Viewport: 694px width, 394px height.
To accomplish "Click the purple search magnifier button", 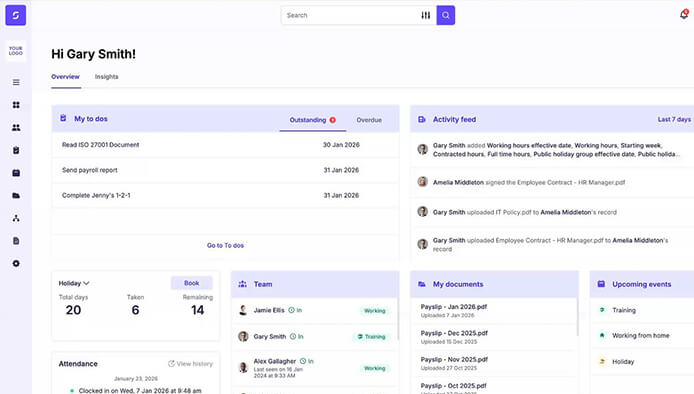I will tap(446, 15).
